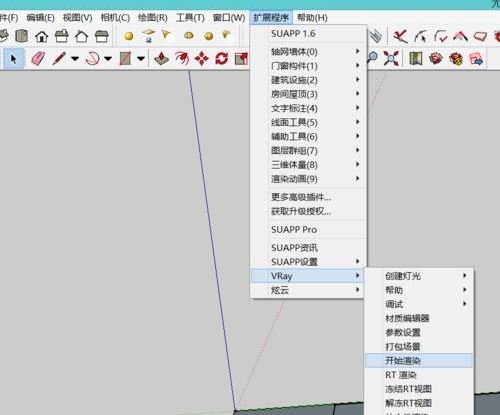Open Add Location green map icon
The image size is (500, 415).
(x=416, y=59)
